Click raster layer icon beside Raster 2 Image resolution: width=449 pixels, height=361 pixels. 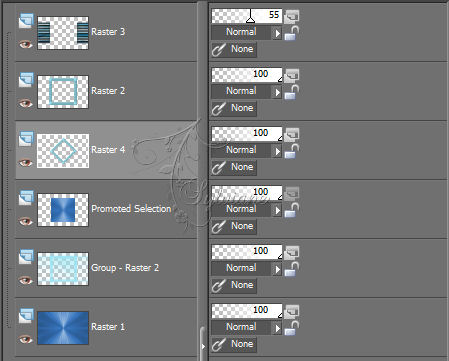pos(26,80)
